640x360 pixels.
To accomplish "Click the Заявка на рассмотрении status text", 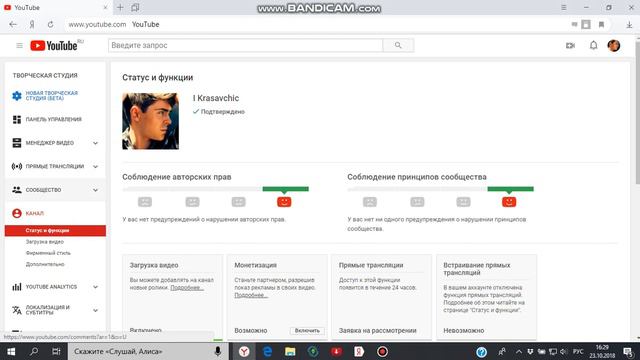I will 378,331.
